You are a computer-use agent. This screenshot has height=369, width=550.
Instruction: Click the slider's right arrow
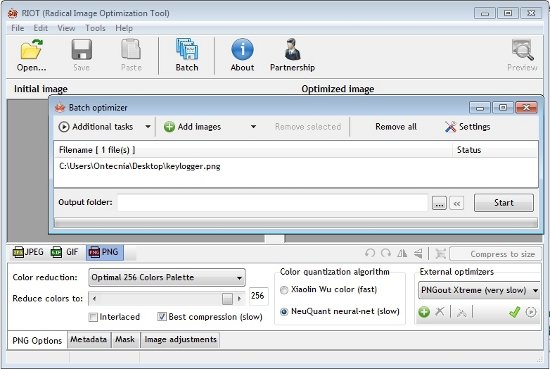240,299
